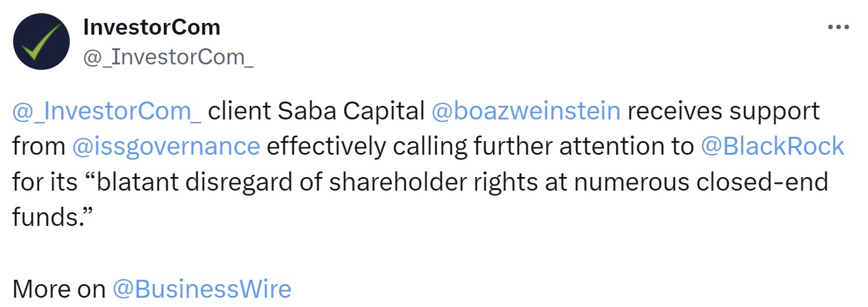Click the InvestorCom green checkmark avatar
The width and height of the screenshot is (868, 307).
pos(41,41)
